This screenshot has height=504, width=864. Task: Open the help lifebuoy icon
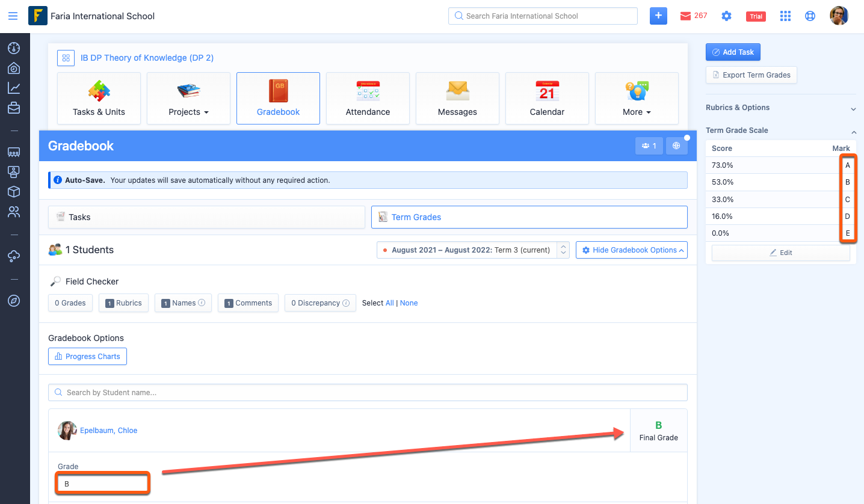(810, 16)
